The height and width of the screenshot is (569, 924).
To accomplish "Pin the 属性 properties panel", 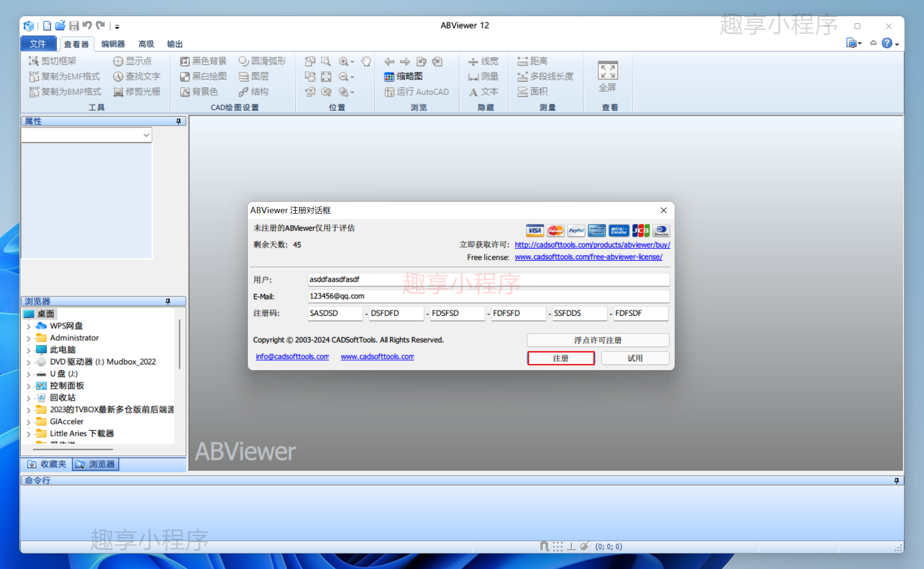I will coord(178,121).
